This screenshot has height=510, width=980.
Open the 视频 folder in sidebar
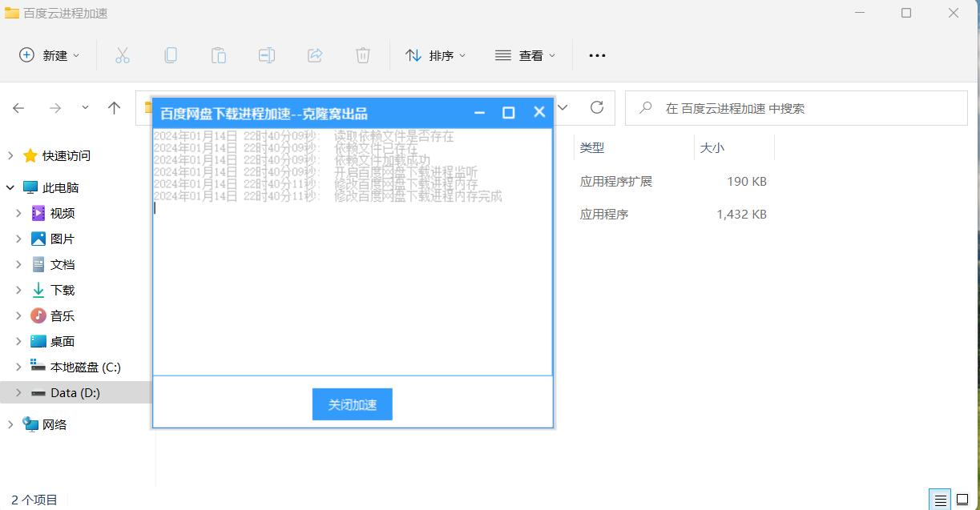pos(63,213)
